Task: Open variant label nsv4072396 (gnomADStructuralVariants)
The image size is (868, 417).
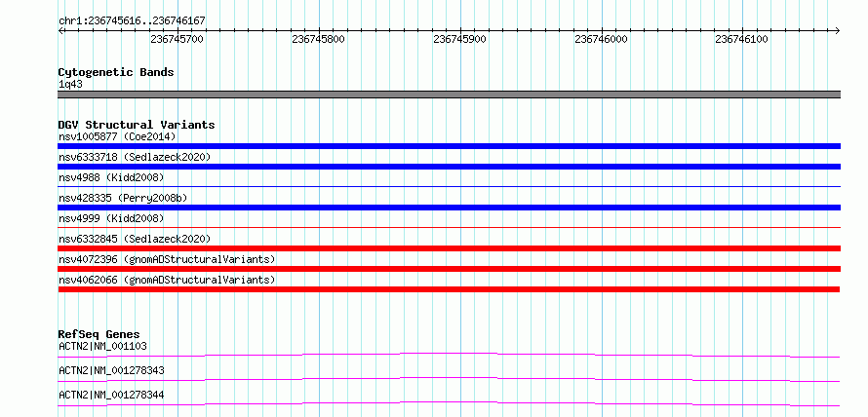Action: (167, 259)
